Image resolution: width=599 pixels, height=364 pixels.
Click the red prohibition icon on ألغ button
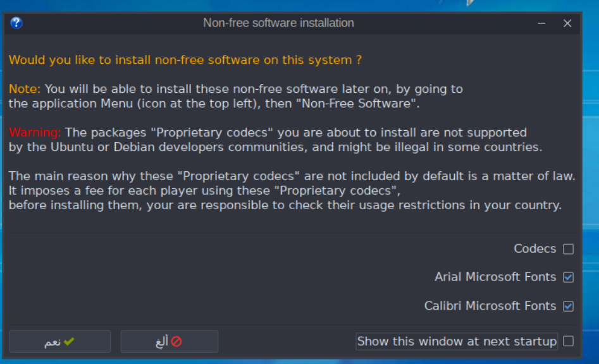tap(177, 341)
